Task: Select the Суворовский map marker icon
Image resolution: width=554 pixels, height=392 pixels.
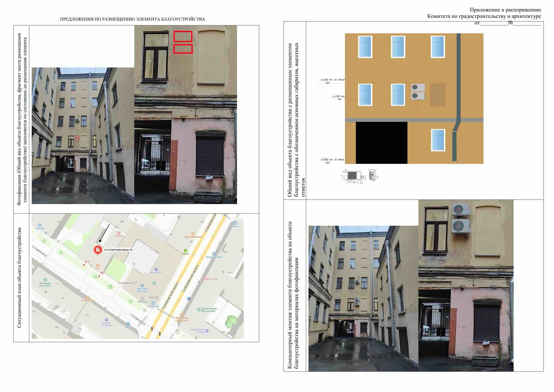Action: [x=135, y=283]
